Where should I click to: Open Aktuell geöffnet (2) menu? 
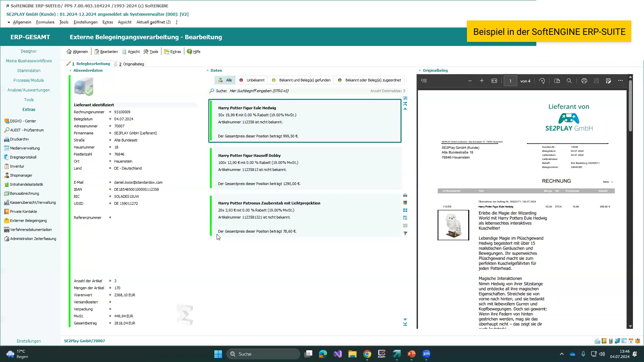tap(153, 22)
